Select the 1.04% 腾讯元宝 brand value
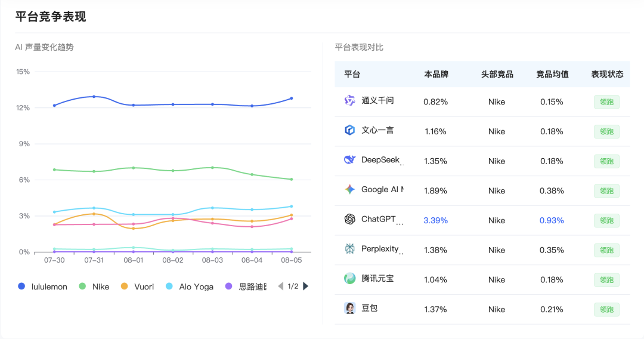This screenshot has height=339, width=644. point(435,280)
